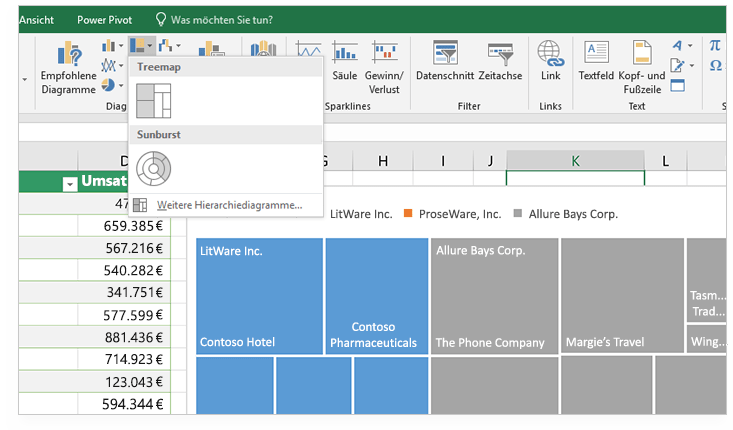The width and height of the screenshot is (733, 430).
Task: Click the line chart icon
Action: tap(108, 65)
